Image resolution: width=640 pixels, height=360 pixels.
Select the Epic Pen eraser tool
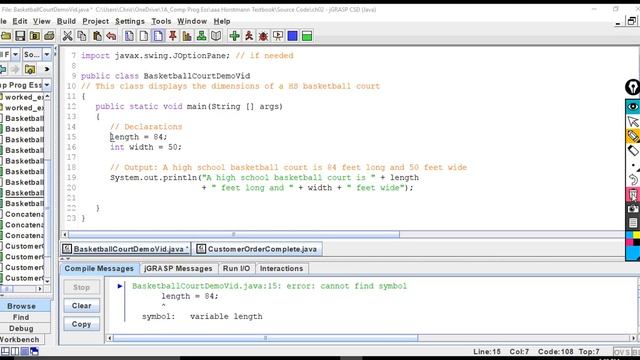633,151
